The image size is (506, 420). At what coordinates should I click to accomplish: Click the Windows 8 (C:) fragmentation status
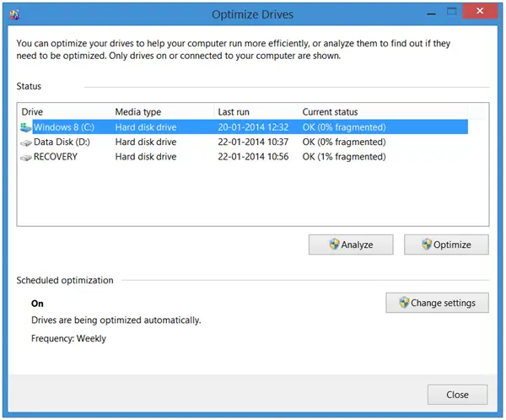(x=344, y=127)
